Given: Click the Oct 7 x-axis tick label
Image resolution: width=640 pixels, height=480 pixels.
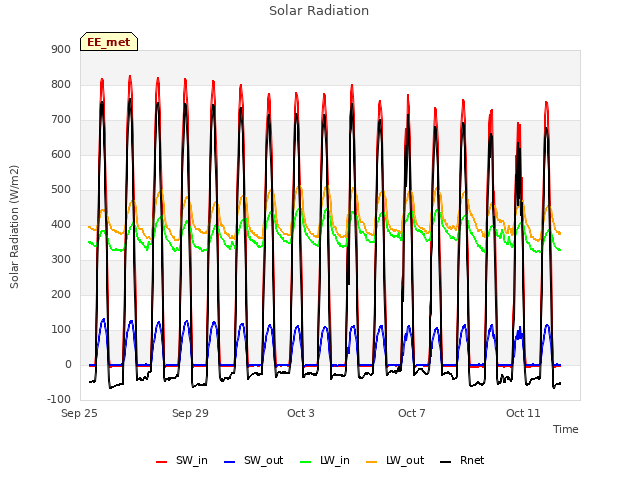Looking at the screenshot, I should (412, 413).
